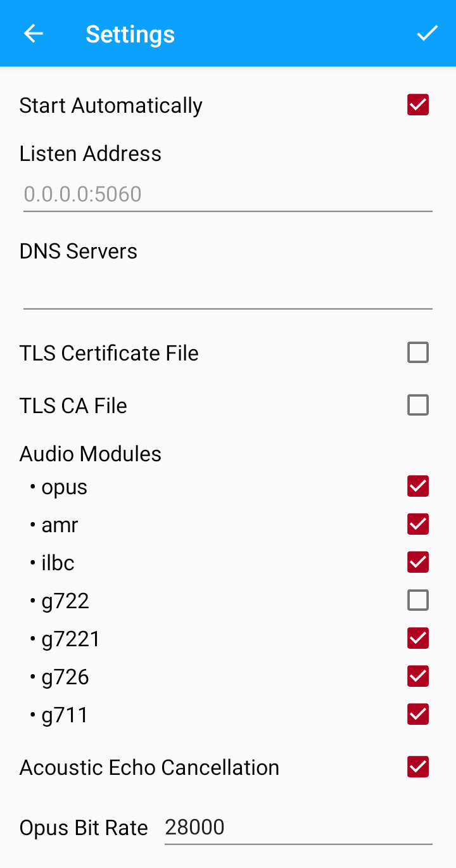
Task: Toggle the ilbc module checkbox
Action: point(418,562)
